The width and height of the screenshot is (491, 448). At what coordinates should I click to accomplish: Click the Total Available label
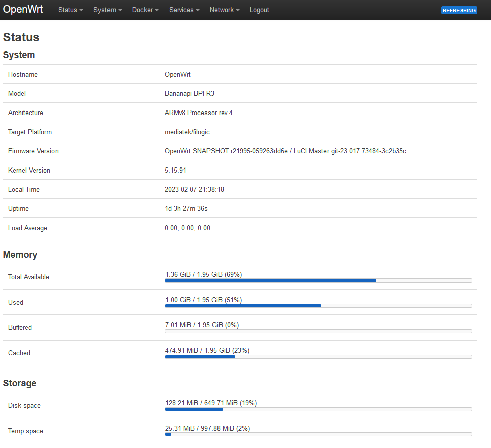click(28, 277)
